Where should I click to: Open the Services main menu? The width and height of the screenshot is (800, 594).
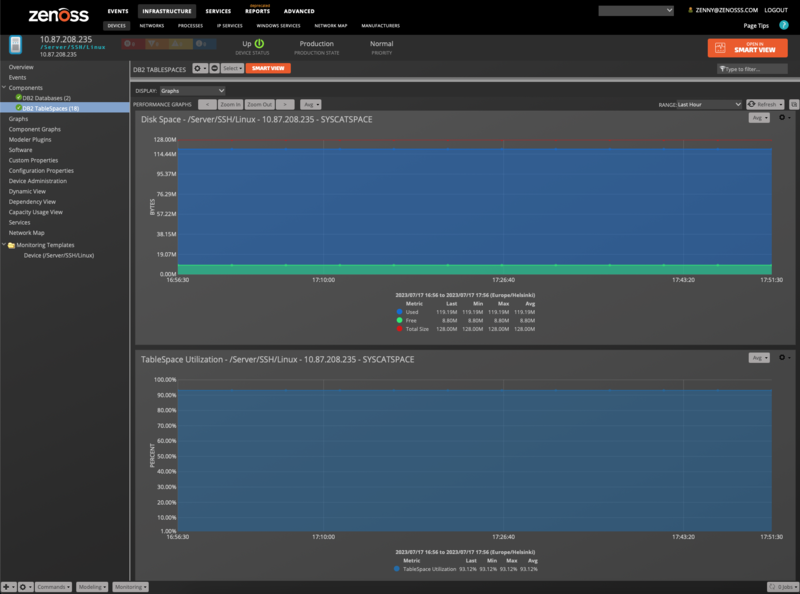coord(218,11)
